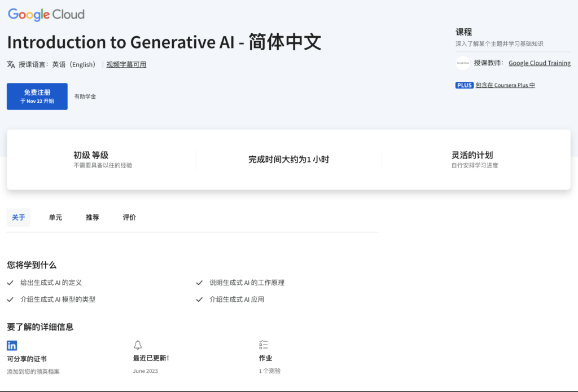Click the 初级 等级 level text
This screenshot has height=392, width=578.
(91, 155)
